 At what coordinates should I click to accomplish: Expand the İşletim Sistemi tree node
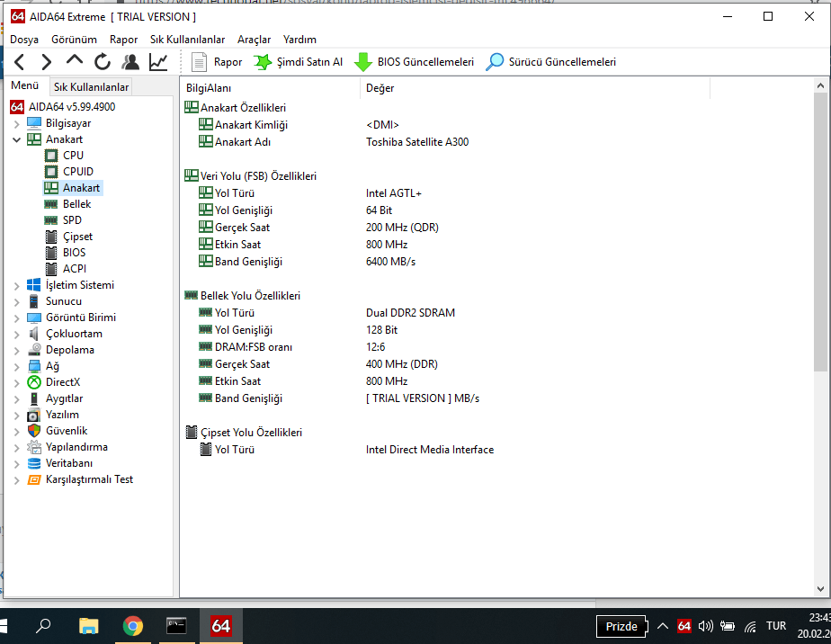coord(16,286)
